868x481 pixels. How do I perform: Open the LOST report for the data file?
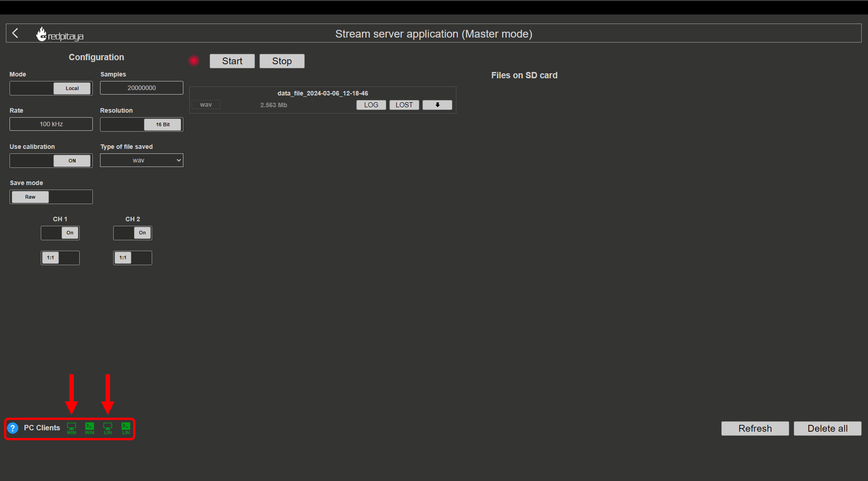(x=404, y=105)
